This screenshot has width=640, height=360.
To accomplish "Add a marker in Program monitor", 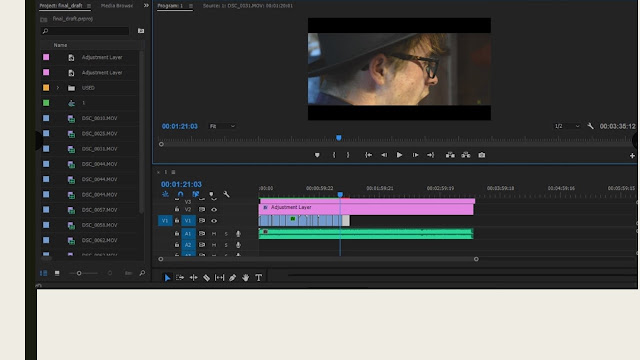I will [317, 155].
